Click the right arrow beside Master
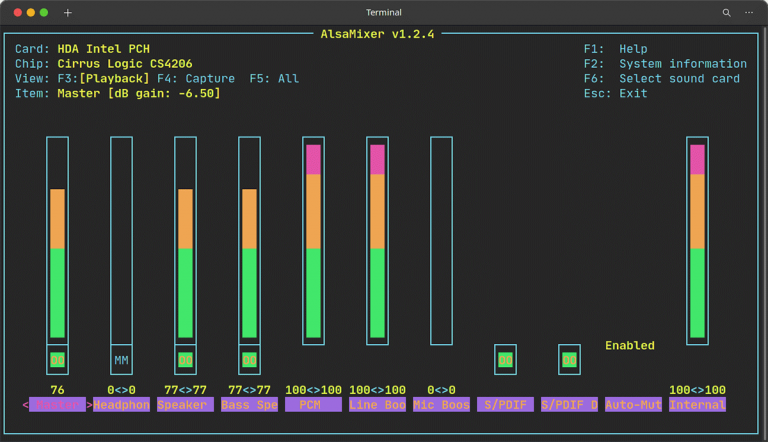The height and width of the screenshot is (442, 768). tap(90, 405)
